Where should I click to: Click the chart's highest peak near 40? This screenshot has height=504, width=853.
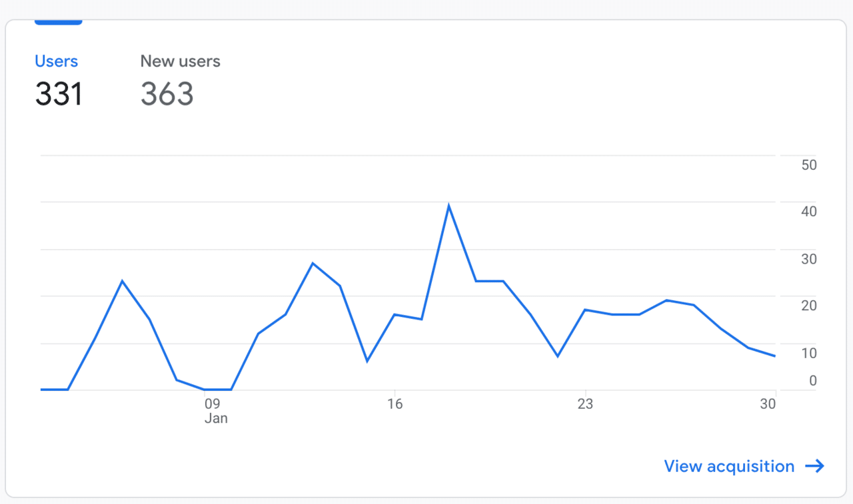point(449,206)
